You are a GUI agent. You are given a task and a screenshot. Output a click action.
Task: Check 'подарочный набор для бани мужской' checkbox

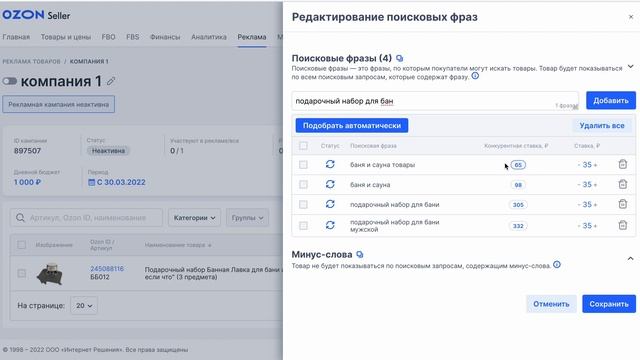303,225
